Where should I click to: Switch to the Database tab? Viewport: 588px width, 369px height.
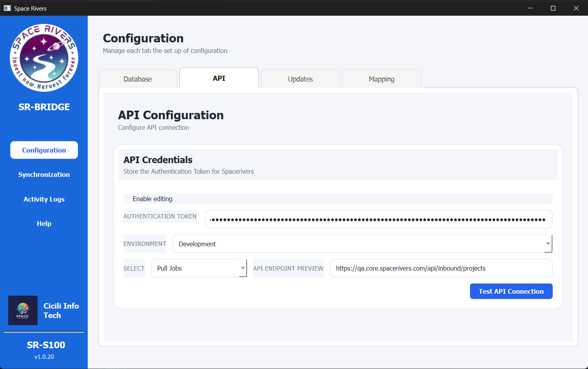point(138,79)
